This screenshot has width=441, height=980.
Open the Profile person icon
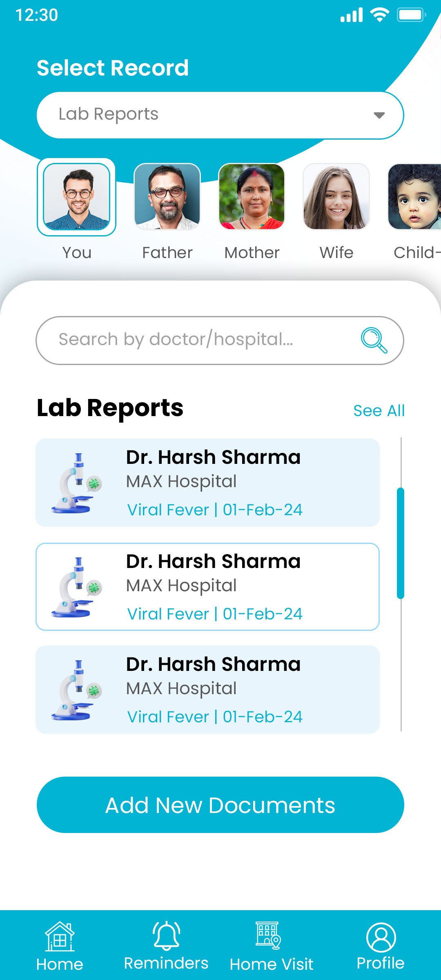381,938
